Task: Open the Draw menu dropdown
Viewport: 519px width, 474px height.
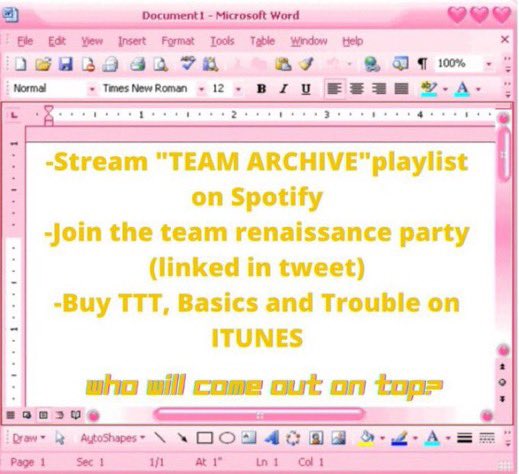Action: [29, 438]
